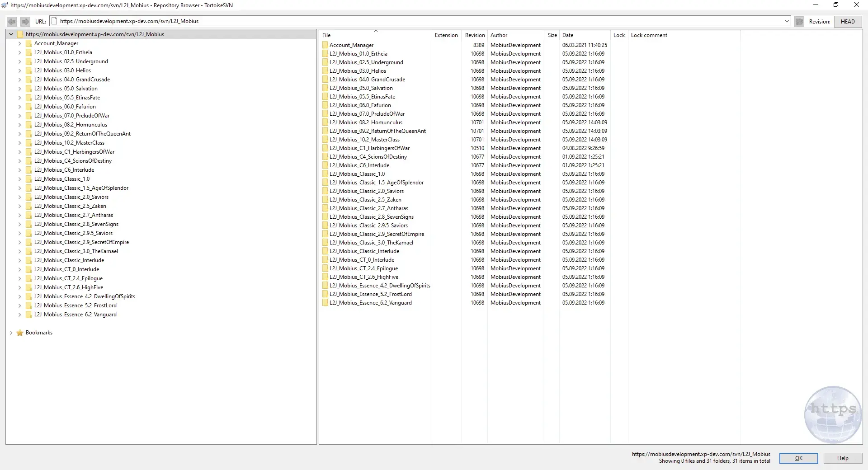The height and width of the screenshot is (470, 868).
Task: Select L2J_Mobius_Essence_4.2_DwellingOfSpirits in the tree
Action: point(85,296)
